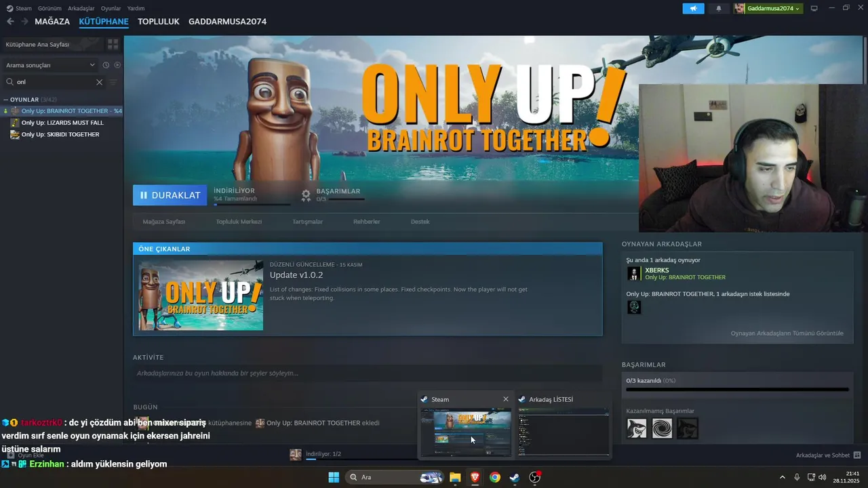Toggle library grid view icon
This screenshot has height=488, width=868.
tap(113, 44)
